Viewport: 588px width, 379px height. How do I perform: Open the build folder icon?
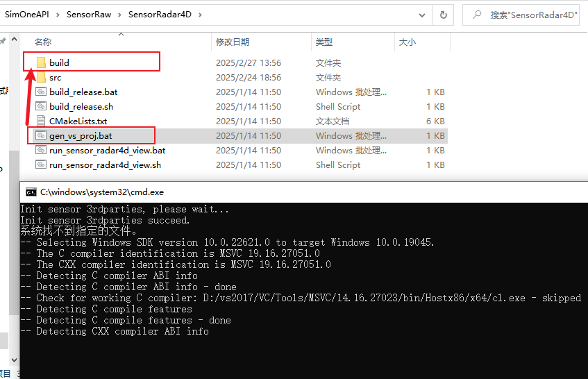pos(41,62)
